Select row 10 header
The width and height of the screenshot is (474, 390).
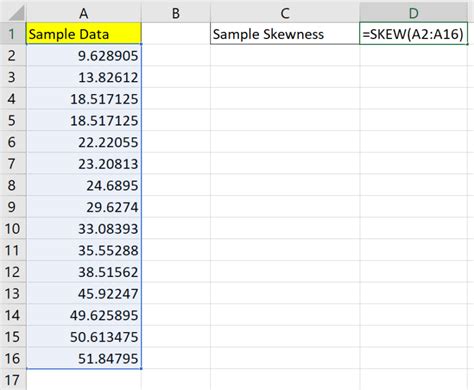(13, 228)
